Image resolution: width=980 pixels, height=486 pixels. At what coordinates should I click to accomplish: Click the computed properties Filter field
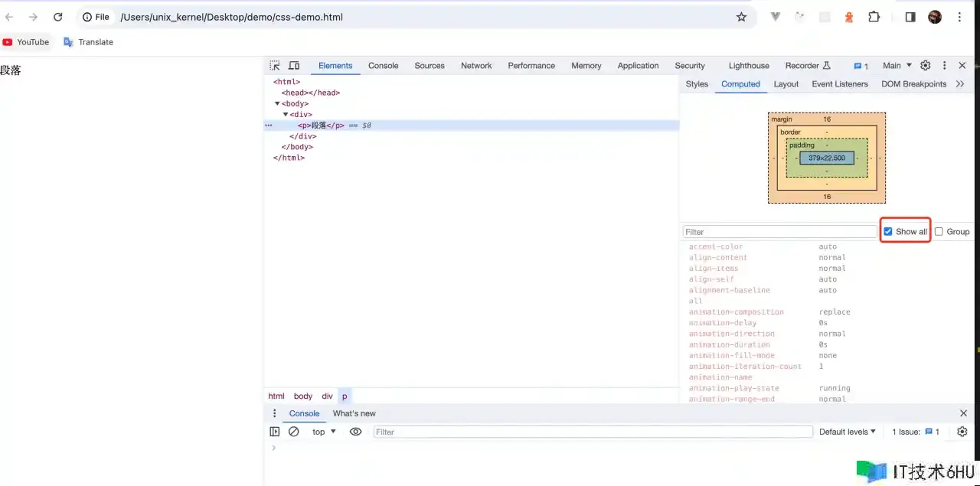coord(779,232)
